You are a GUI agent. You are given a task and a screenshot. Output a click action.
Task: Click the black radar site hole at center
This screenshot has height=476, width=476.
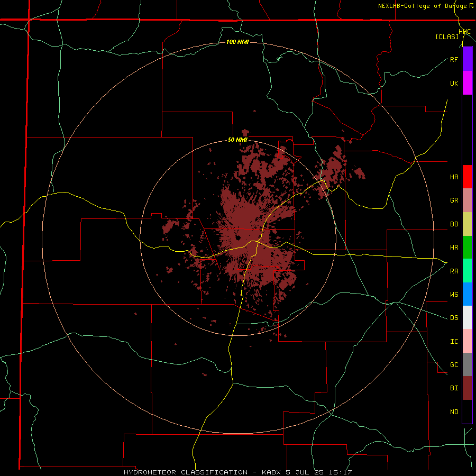[x=237, y=237]
